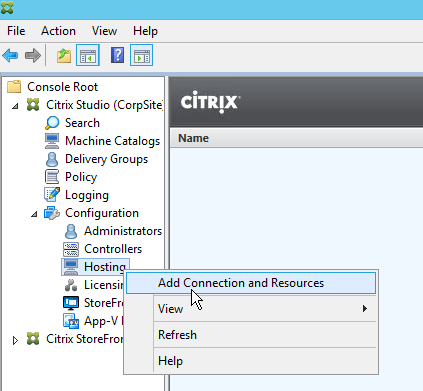Toggle Show/Hide Console Tree toolbar button
The height and width of the screenshot is (391, 423).
click(x=88, y=55)
